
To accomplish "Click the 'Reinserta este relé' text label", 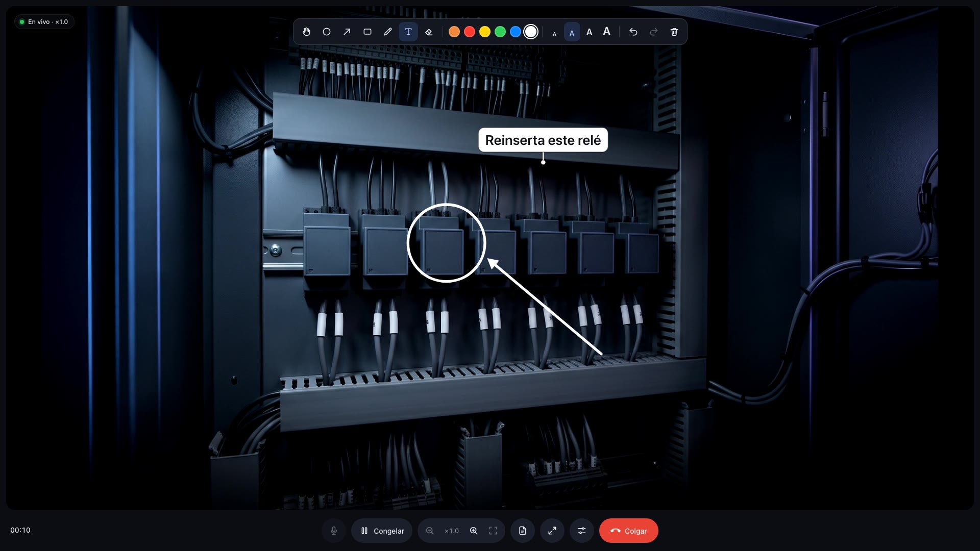I will point(543,140).
